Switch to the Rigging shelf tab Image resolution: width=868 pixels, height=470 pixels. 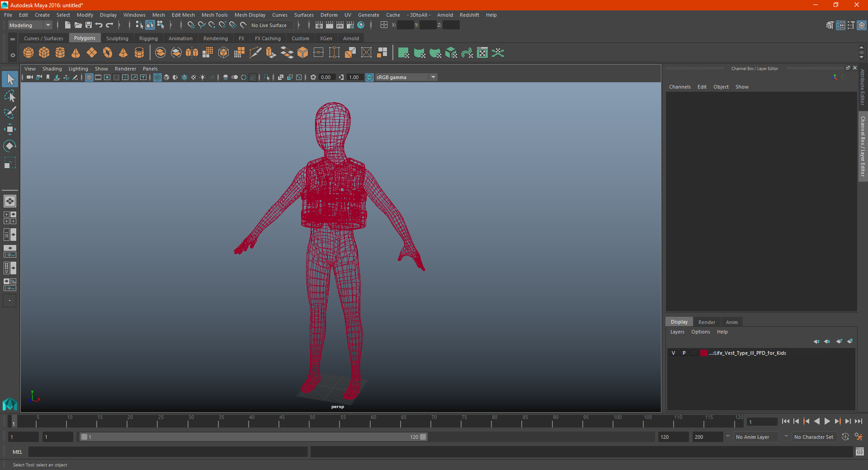pyautogui.click(x=148, y=38)
